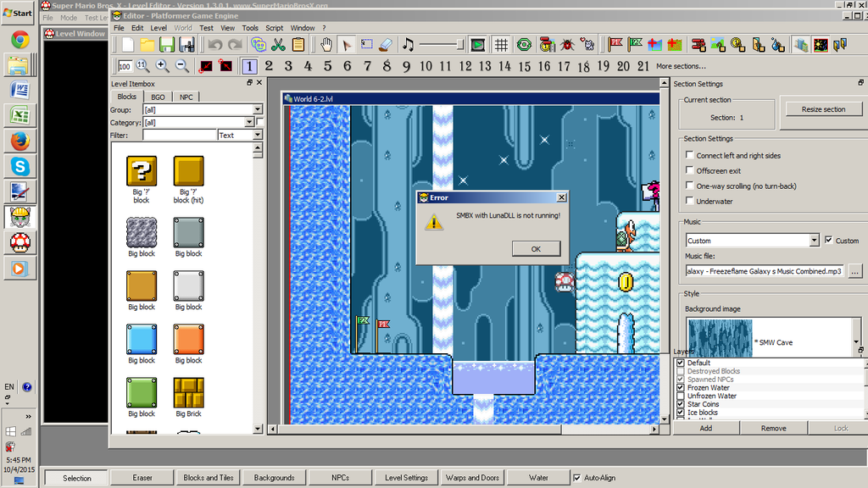This screenshot has height=488, width=868.
Task: Expand the Category dropdown
Action: (249, 122)
